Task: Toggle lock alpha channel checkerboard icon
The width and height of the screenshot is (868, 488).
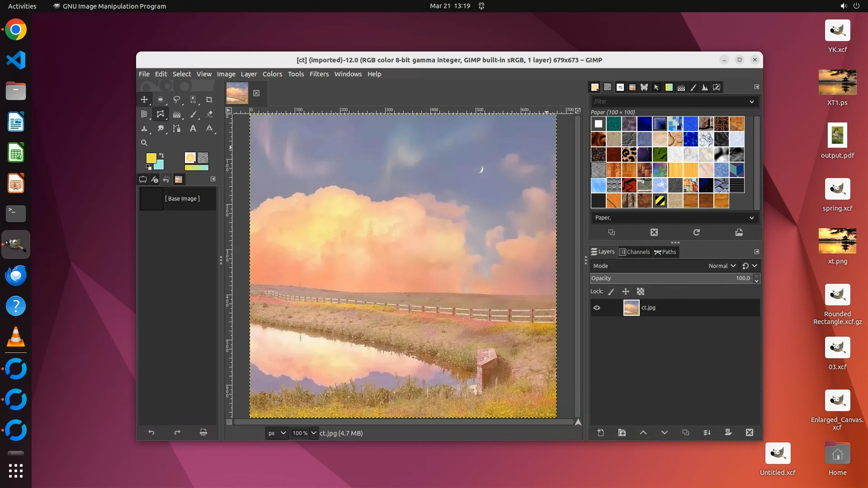Action: (641, 292)
